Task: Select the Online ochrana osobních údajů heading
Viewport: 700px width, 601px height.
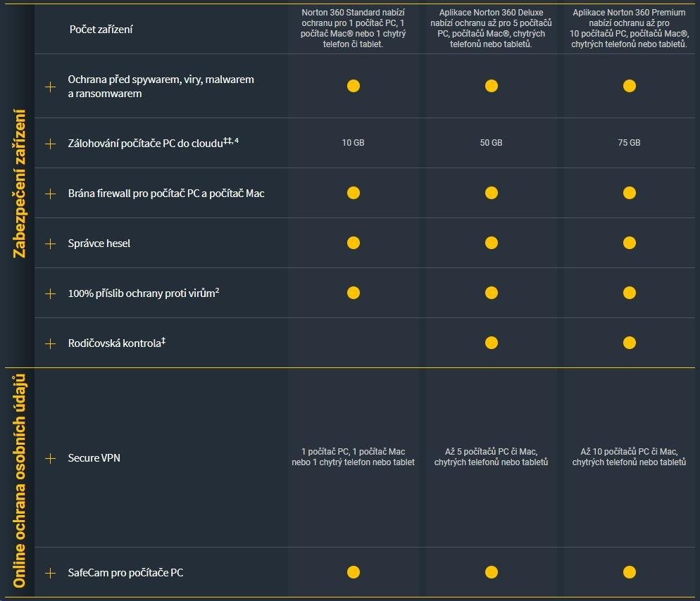Action: coord(19,482)
